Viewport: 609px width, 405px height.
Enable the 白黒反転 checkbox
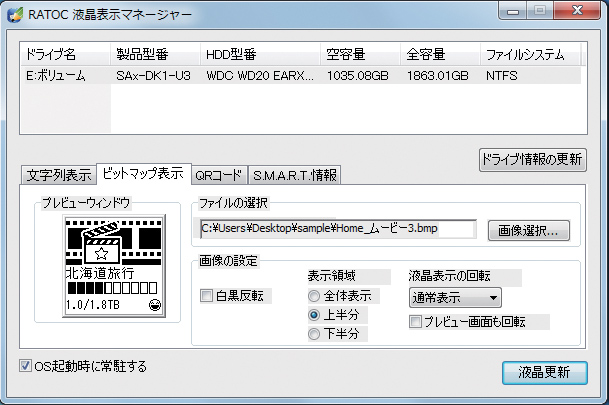[206, 296]
